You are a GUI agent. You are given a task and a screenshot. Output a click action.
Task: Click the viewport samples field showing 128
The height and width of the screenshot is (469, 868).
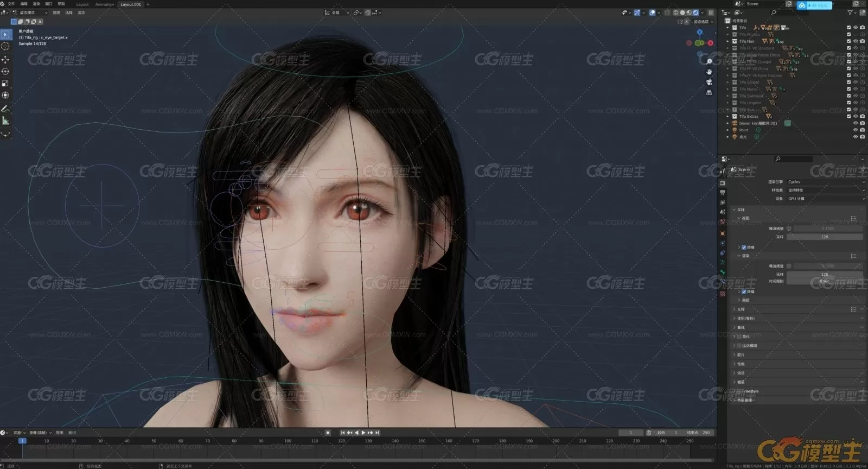(825, 237)
